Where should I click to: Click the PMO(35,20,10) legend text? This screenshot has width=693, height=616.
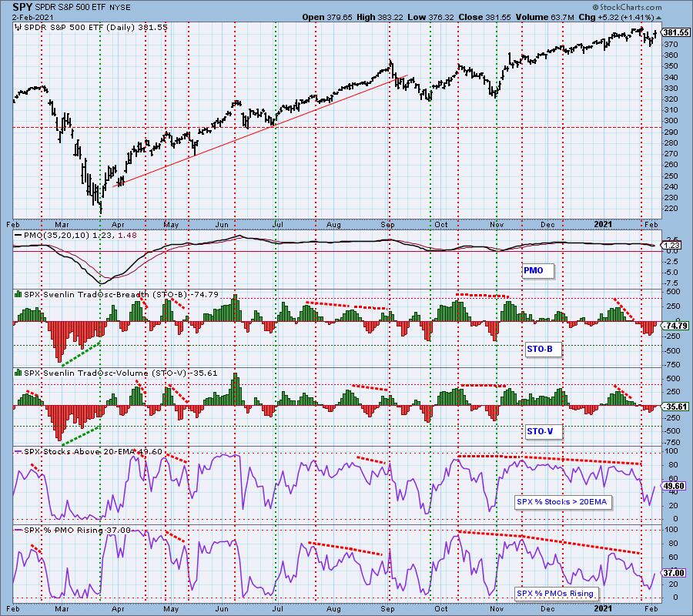[82, 236]
